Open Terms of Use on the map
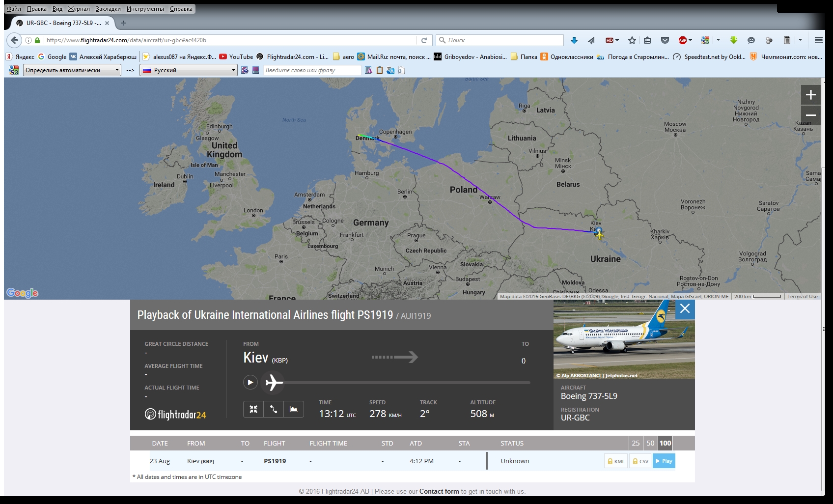The image size is (833, 504). pyautogui.click(x=802, y=296)
